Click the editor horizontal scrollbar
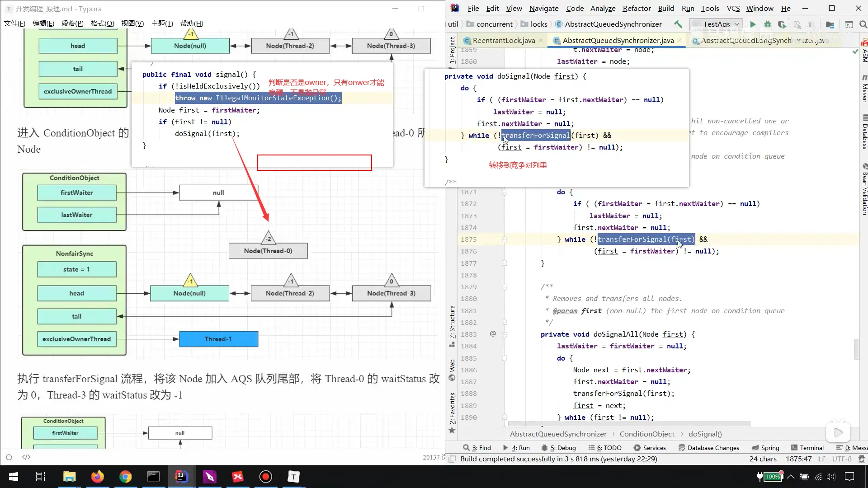 629,424
